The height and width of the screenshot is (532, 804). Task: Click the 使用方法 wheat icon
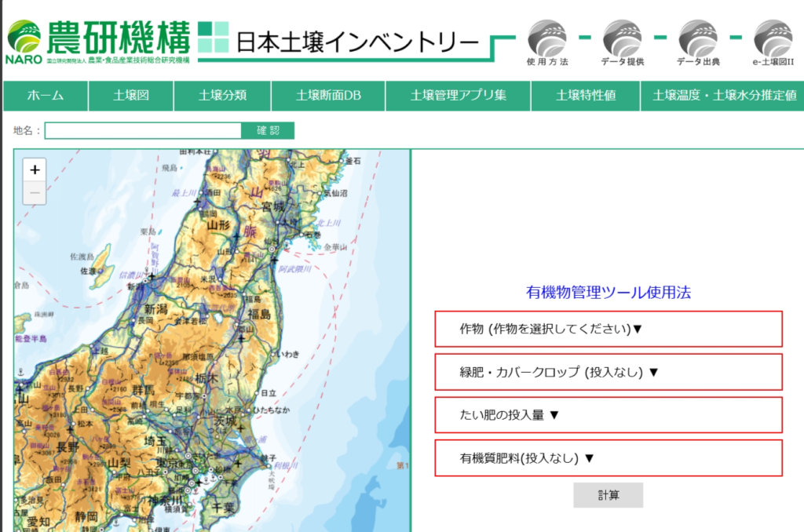546,38
